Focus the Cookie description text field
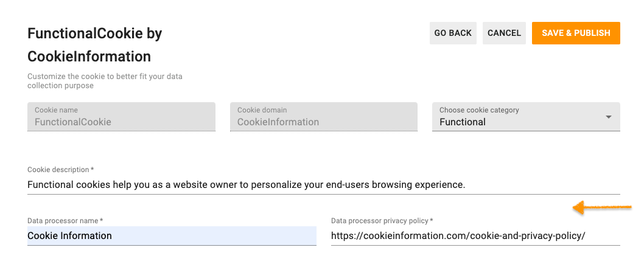This screenshot has width=644, height=267. click(323, 184)
